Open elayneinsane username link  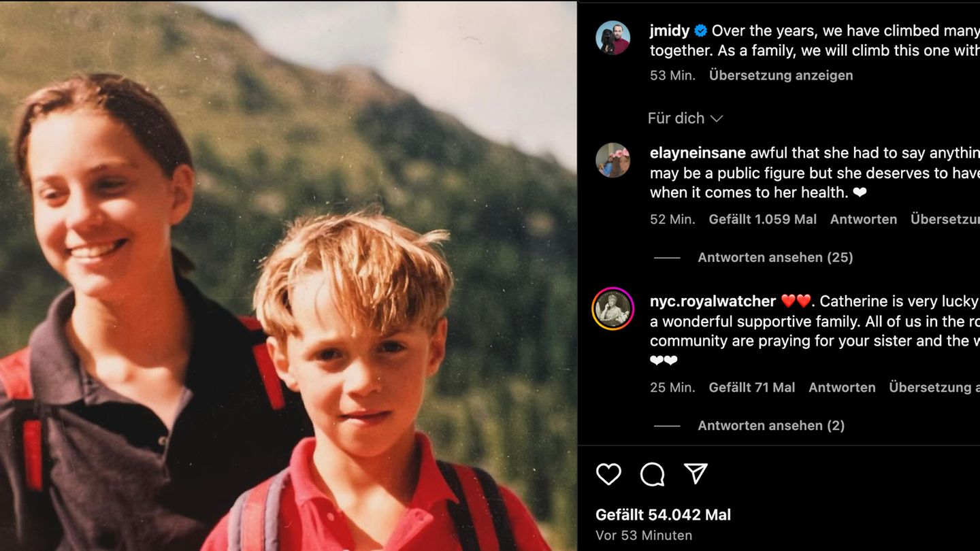pos(698,153)
